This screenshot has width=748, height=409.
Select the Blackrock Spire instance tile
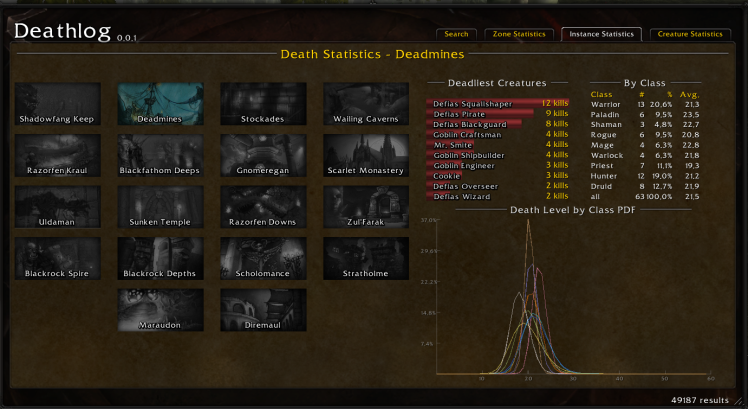57,259
